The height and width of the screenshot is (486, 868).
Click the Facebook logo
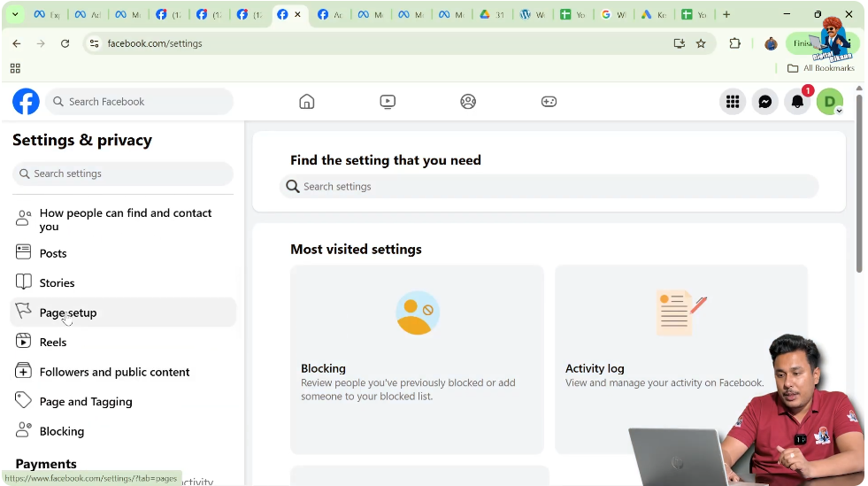click(x=26, y=102)
